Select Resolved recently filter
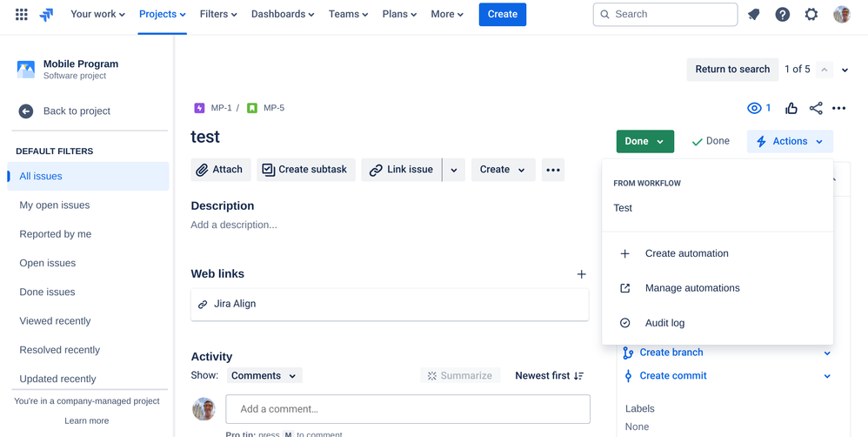The image size is (868, 437). click(88, 350)
